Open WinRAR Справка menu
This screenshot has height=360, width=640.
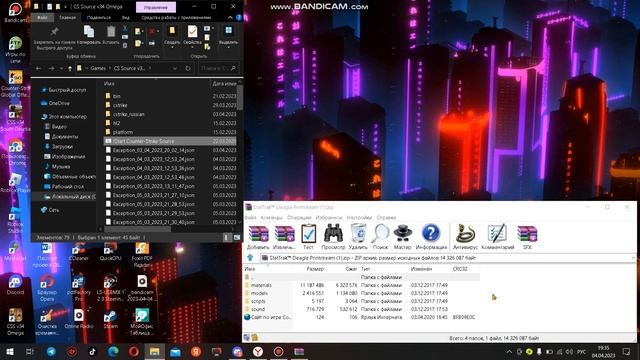[386, 218]
